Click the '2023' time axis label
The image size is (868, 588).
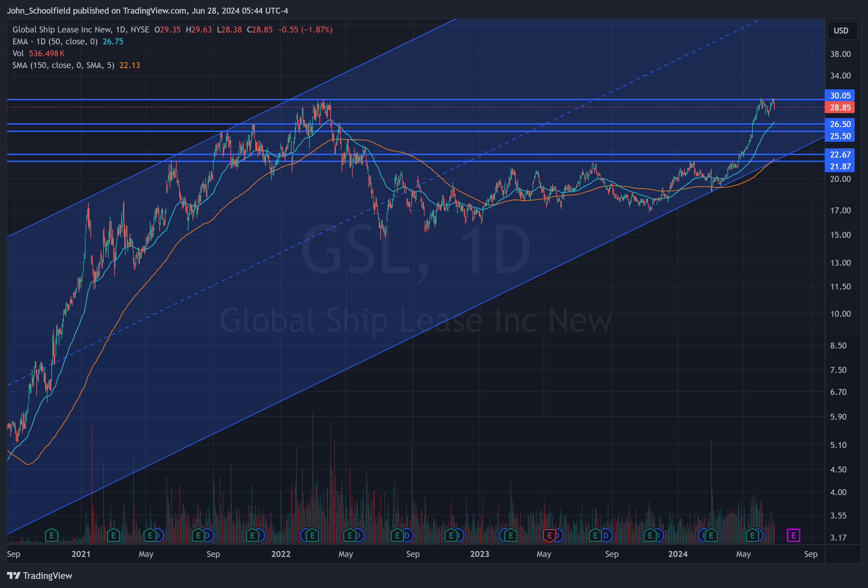click(x=480, y=554)
